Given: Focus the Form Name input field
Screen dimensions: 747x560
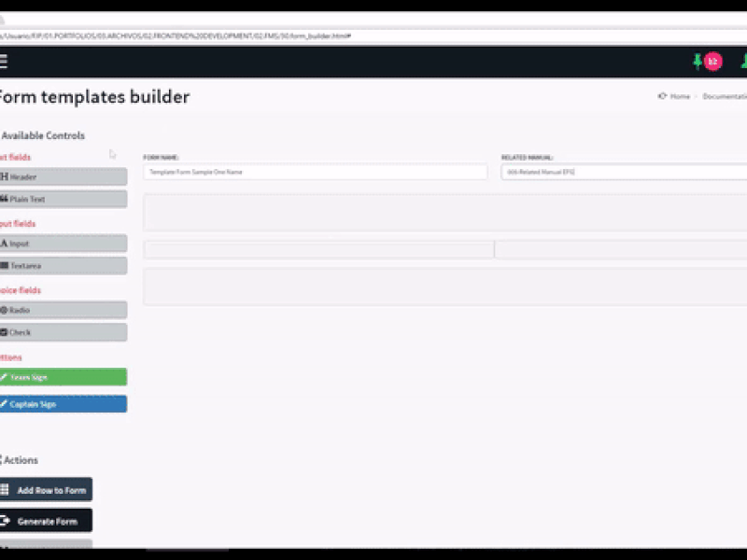Looking at the screenshot, I should tap(316, 172).
